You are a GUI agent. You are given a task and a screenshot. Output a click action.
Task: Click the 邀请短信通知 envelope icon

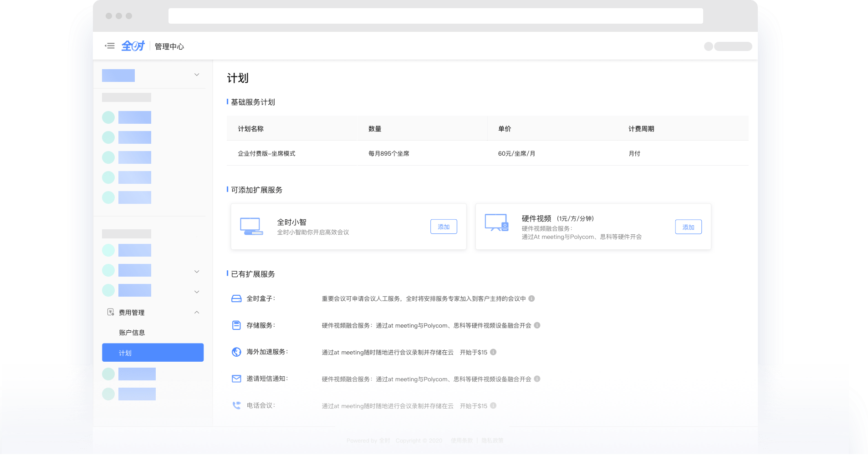[x=236, y=379]
